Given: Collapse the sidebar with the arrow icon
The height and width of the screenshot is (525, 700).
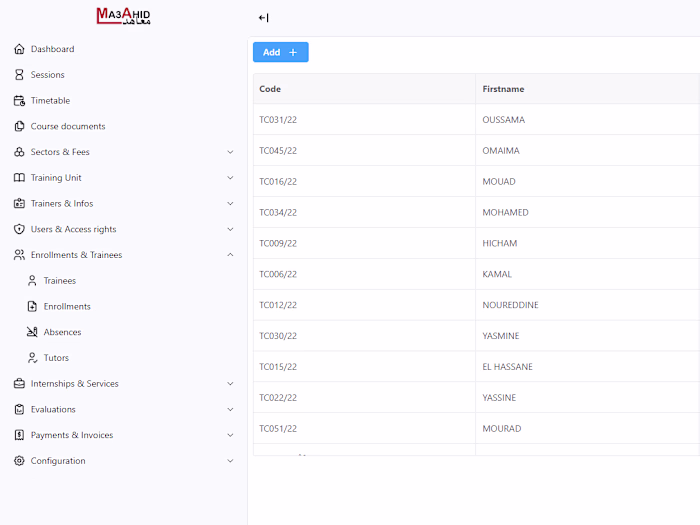Looking at the screenshot, I should tap(263, 18).
